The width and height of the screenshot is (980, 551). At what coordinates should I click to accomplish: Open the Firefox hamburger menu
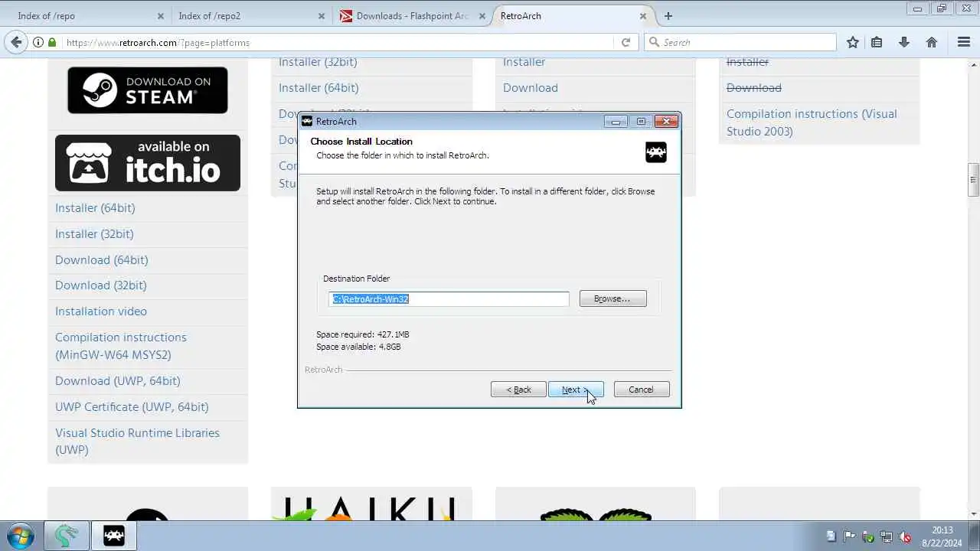tap(964, 43)
